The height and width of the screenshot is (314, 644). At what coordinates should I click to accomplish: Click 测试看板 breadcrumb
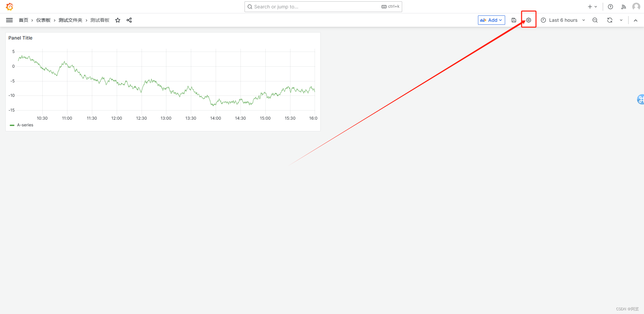(x=100, y=20)
